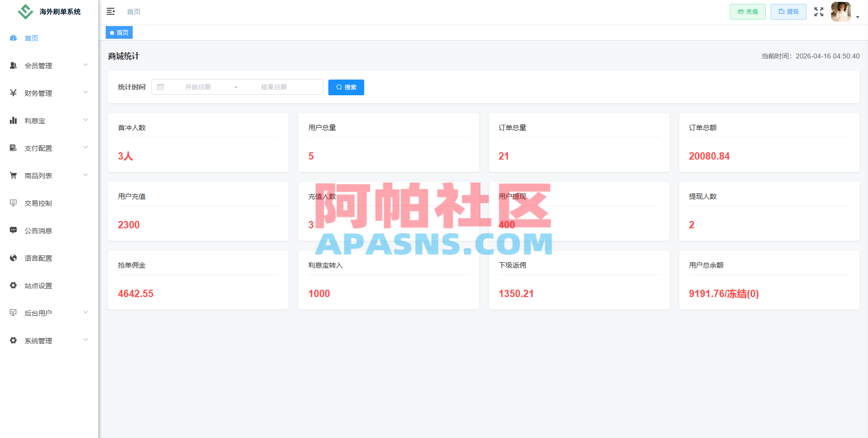Click the 海外刷单系统 logo icon
Image resolution: width=868 pixels, height=438 pixels.
tap(25, 11)
